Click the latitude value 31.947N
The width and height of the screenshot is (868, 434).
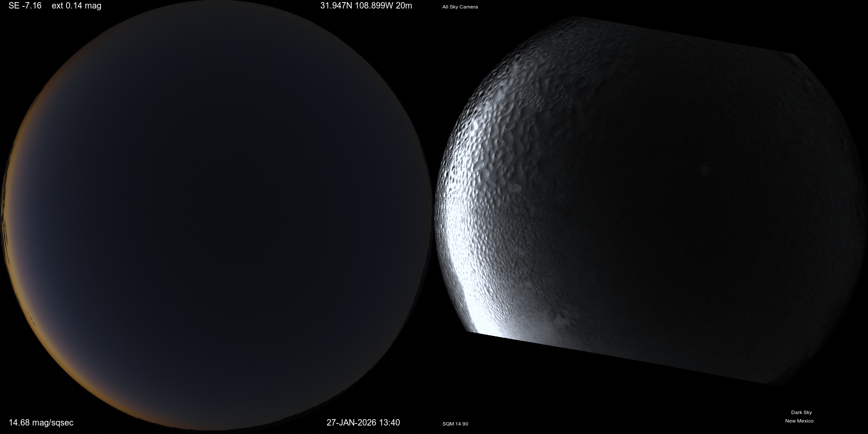point(338,6)
